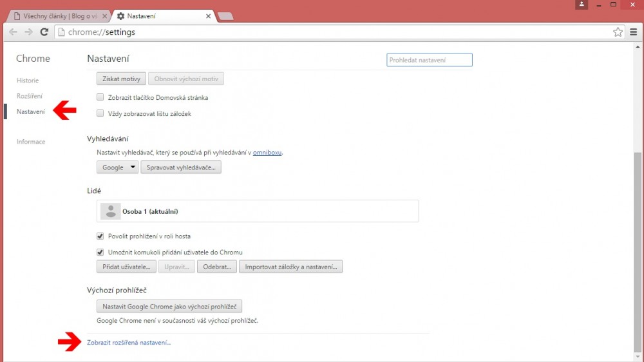Open the Google search engine dropdown
The image size is (644, 362).
(117, 167)
